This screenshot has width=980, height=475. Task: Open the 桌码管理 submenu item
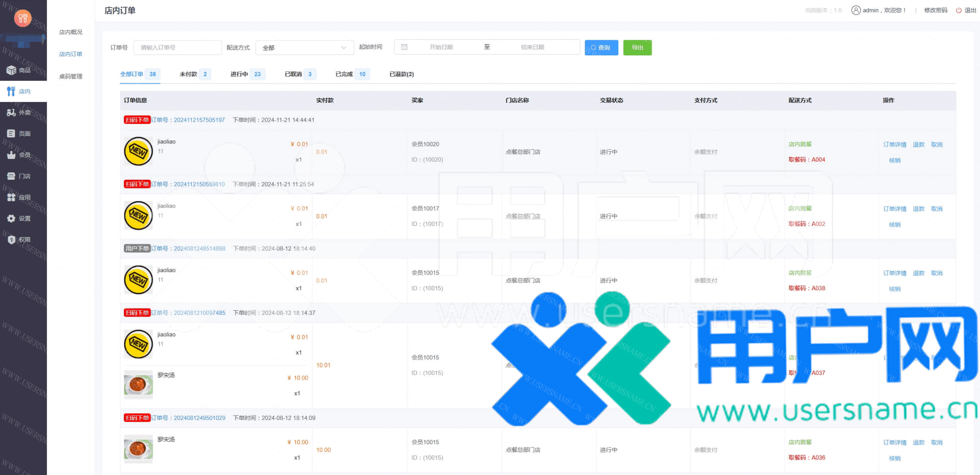point(71,76)
